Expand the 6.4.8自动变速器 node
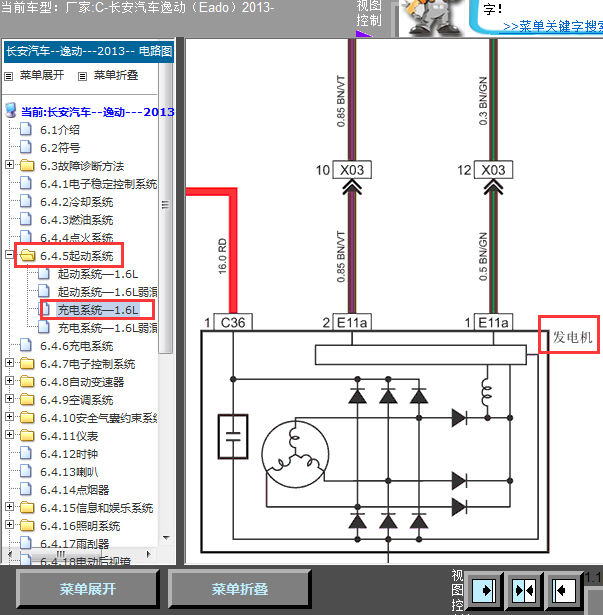The image size is (603, 615). [9, 381]
